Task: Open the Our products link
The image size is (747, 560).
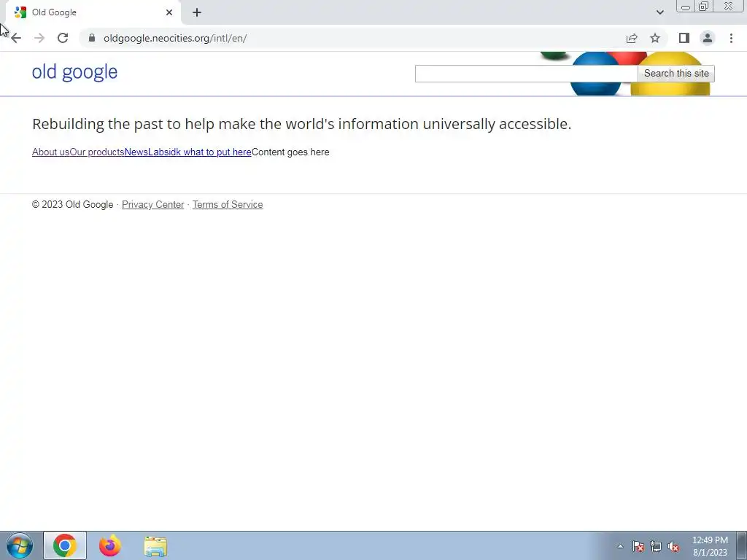Action: [97, 152]
